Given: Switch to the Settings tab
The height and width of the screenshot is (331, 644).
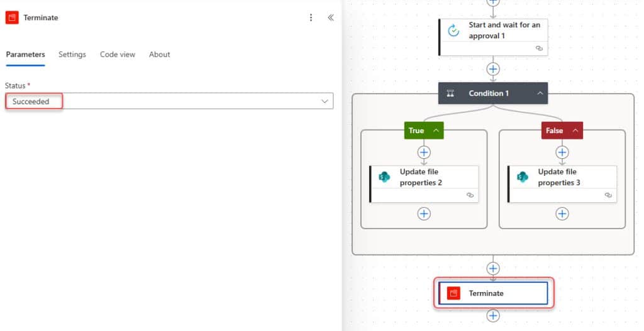Looking at the screenshot, I should click(72, 55).
